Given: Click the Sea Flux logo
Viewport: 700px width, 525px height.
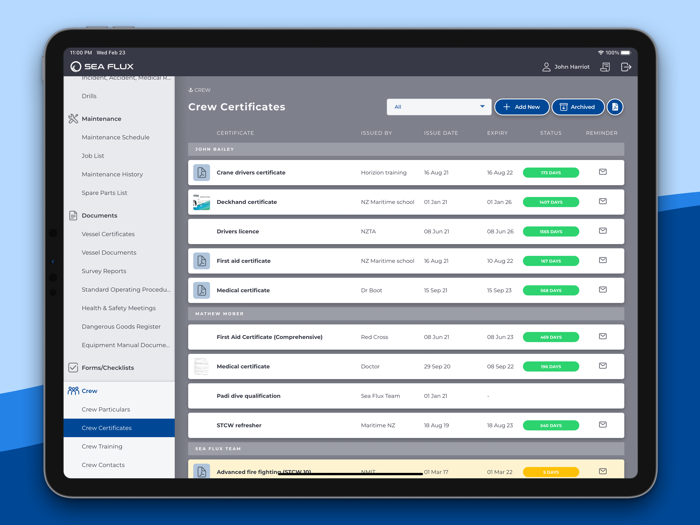Looking at the screenshot, I should coord(102,67).
